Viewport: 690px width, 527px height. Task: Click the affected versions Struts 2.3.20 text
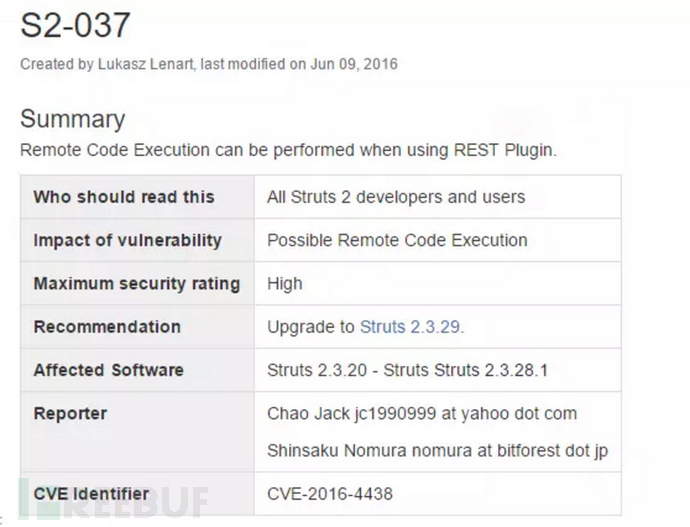(317, 370)
